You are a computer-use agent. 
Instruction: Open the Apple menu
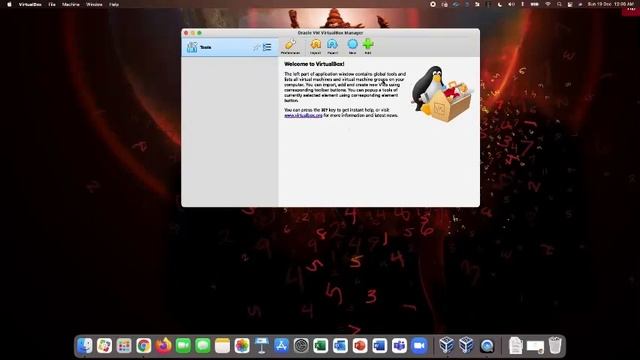[9, 4]
